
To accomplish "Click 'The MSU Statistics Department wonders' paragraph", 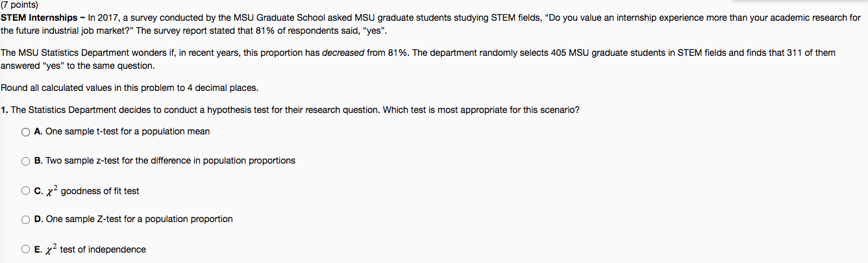I will tap(418, 59).
